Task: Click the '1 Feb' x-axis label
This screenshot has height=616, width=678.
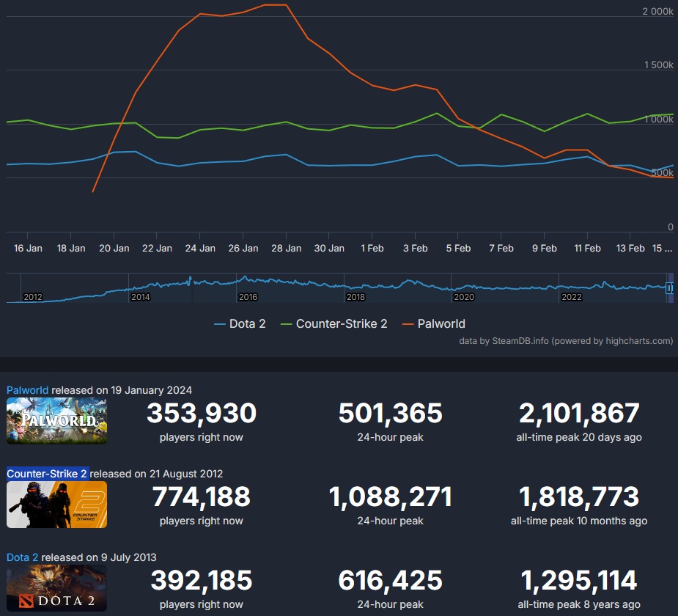Action: pyautogui.click(x=372, y=249)
